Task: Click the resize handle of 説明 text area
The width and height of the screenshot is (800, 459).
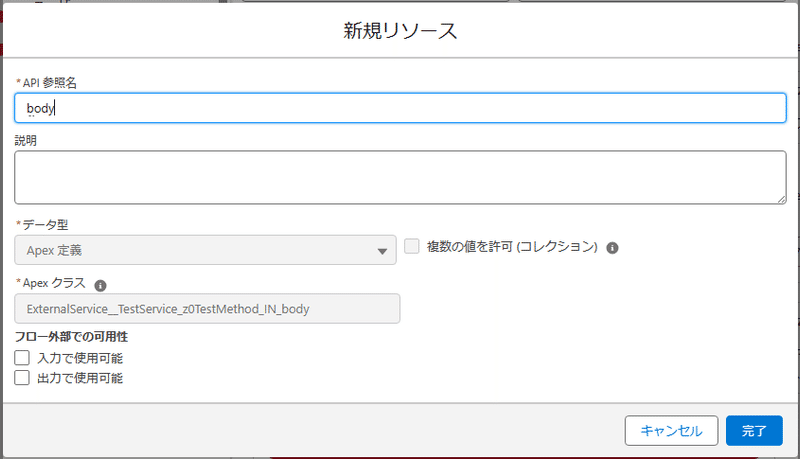Action: (782, 200)
